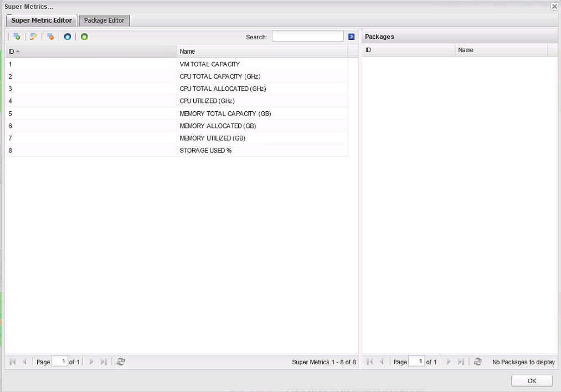
Task: Click the Edit Super Metric pencil icon
Action: click(x=34, y=37)
